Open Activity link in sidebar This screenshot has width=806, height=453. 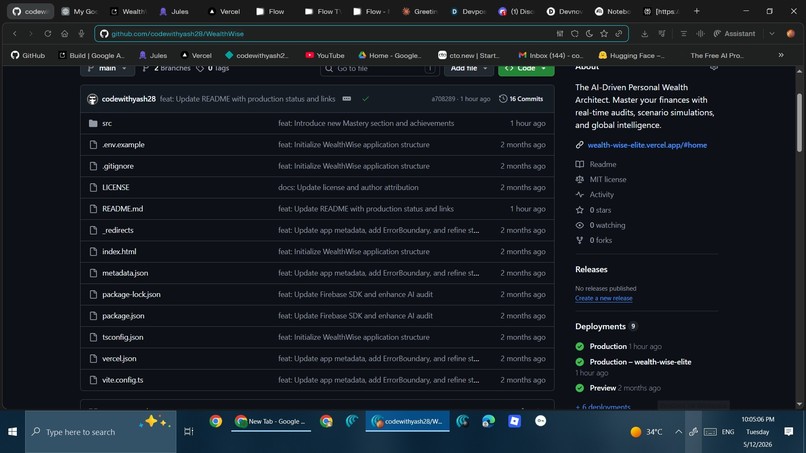(x=601, y=195)
